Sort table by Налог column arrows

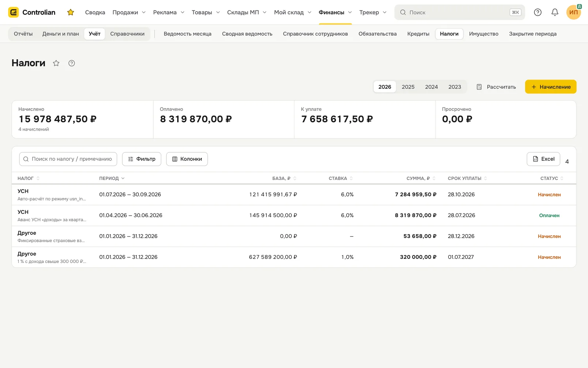[x=38, y=178]
